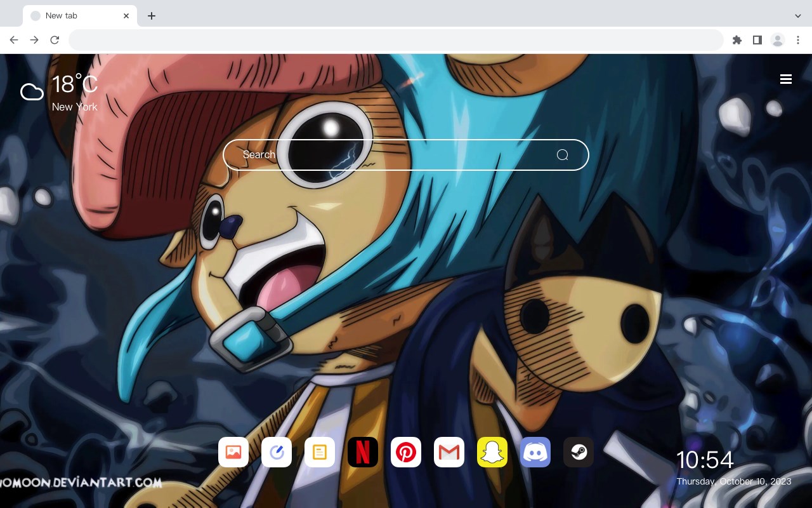
Task: Click the New York location label
Action: pos(75,107)
